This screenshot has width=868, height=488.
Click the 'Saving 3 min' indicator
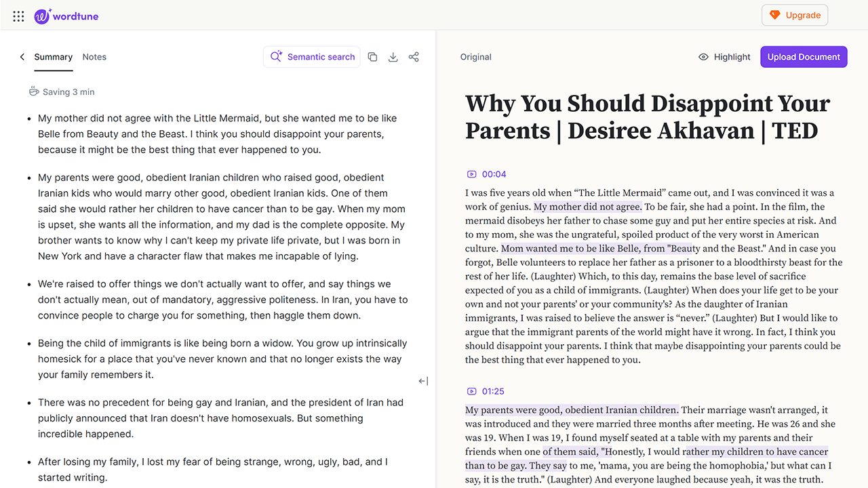pos(61,91)
